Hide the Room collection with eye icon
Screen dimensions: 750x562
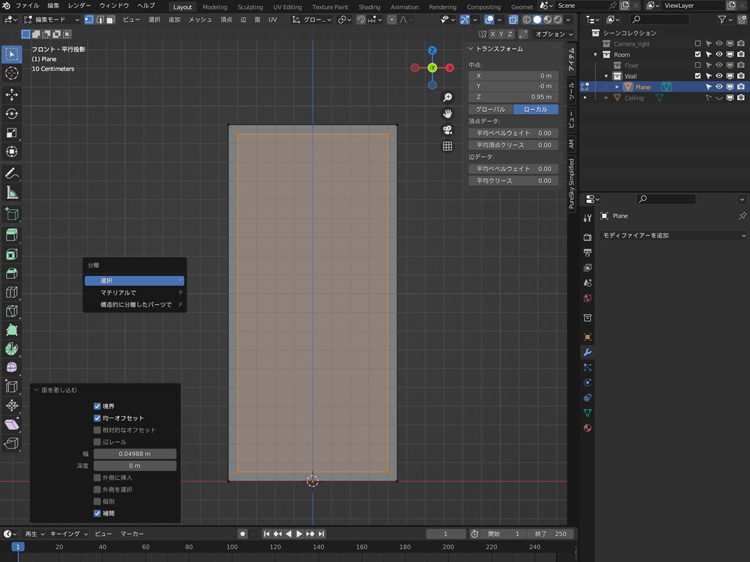coord(718,54)
